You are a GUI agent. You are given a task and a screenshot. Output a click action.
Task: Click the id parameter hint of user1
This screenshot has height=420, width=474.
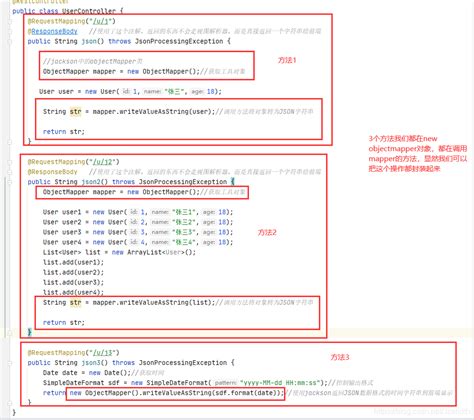tap(134, 212)
